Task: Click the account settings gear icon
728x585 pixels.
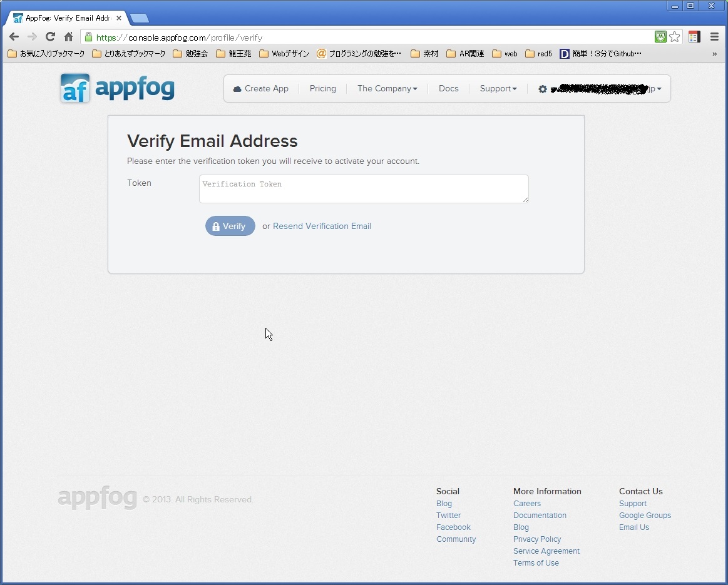Action: pos(542,89)
